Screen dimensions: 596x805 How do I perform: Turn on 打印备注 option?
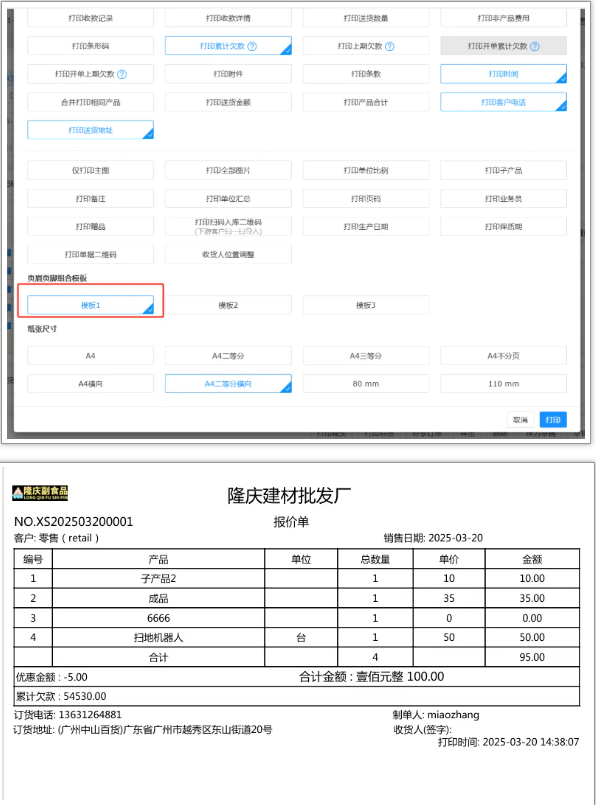pyautogui.click(x=90, y=199)
